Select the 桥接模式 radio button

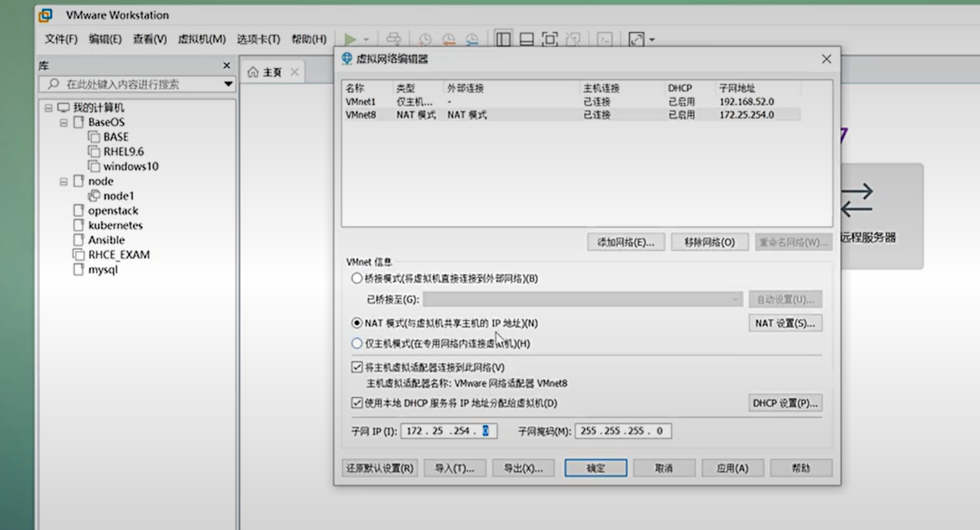tap(357, 279)
